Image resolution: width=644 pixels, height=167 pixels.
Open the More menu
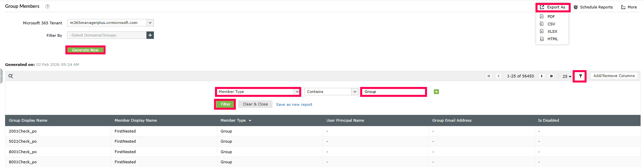pos(629,7)
